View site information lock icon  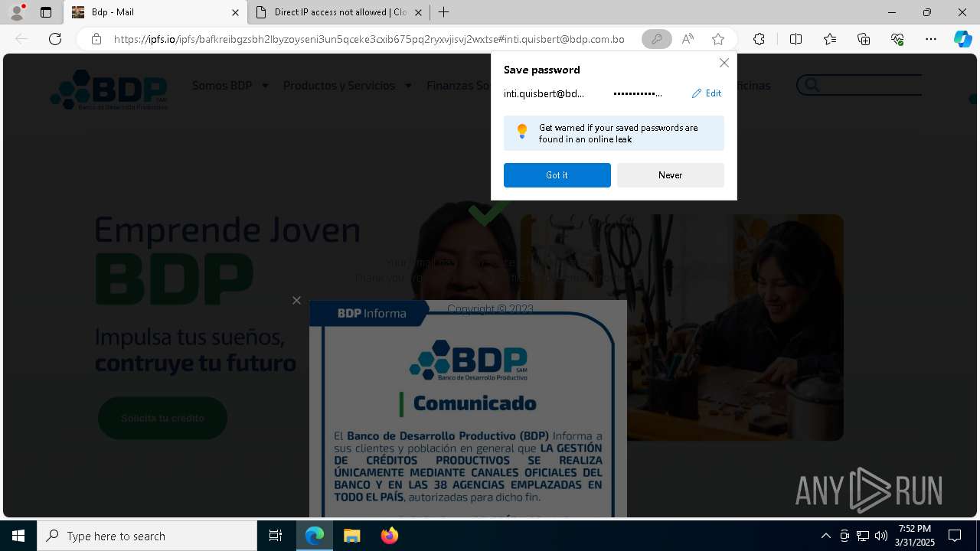(x=96, y=39)
